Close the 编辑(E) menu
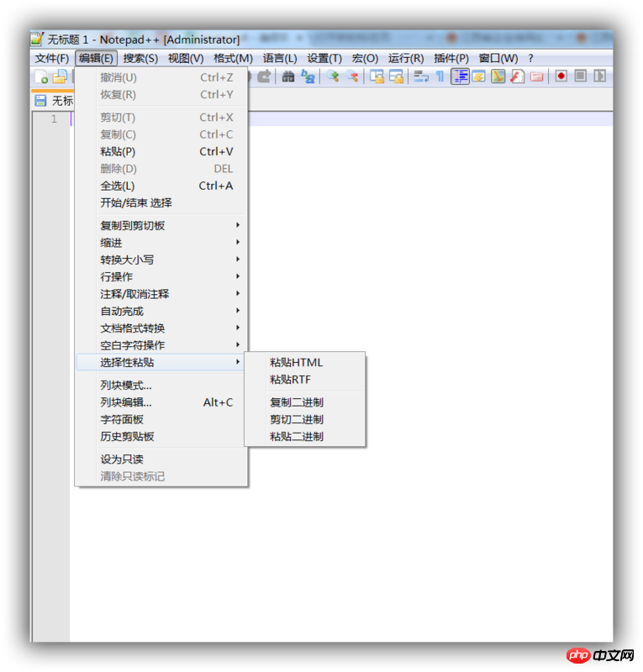643x672 pixels. pos(96,58)
